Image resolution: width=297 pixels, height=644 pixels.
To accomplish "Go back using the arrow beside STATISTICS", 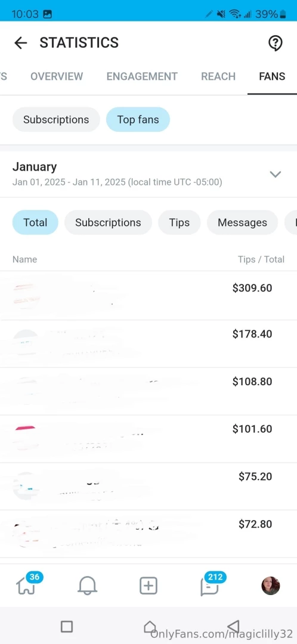I will pyautogui.click(x=20, y=43).
